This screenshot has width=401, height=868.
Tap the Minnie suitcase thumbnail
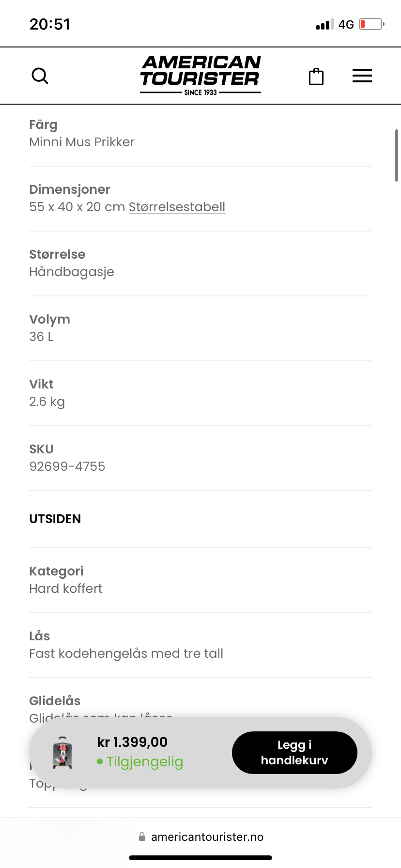tap(62, 753)
